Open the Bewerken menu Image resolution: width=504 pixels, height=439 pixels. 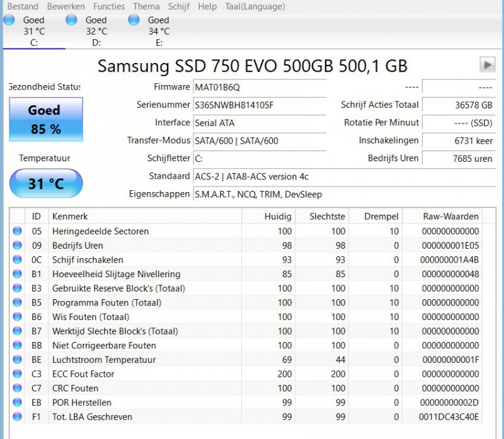pyautogui.click(x=66, y=6)
